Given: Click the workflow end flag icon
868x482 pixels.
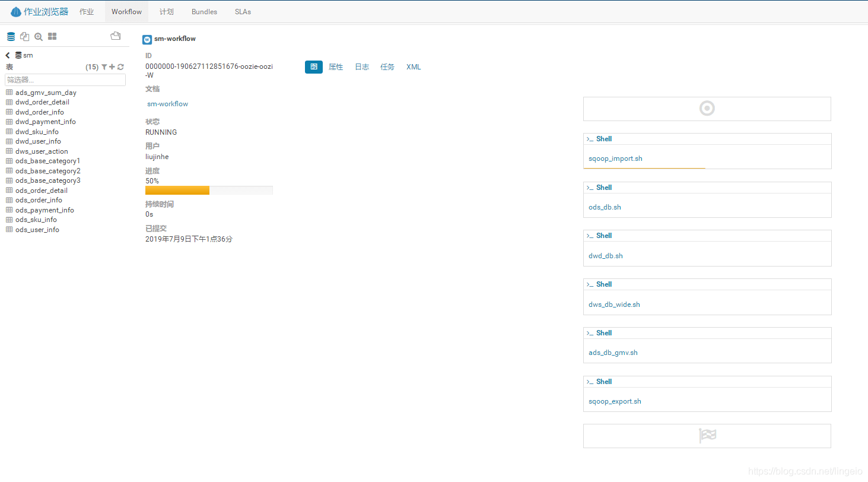Looking at the screenshot, I should point(707,436).
